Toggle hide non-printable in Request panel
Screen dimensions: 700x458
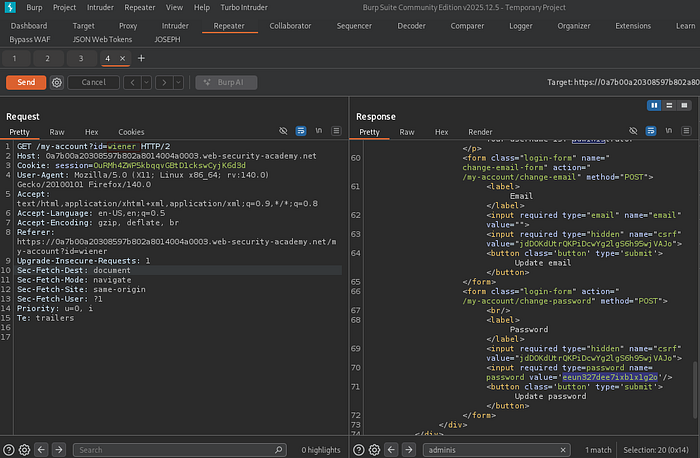tap(283, 131)
